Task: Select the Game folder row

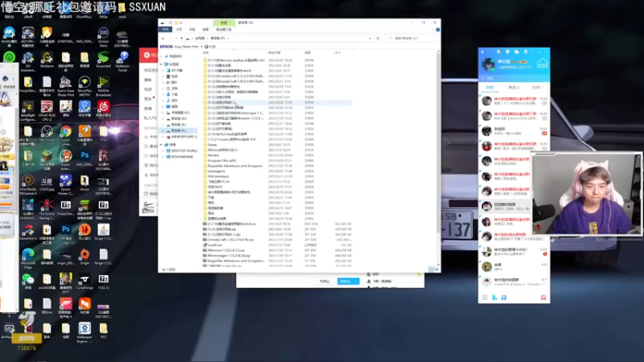Action: pos(278,145)
